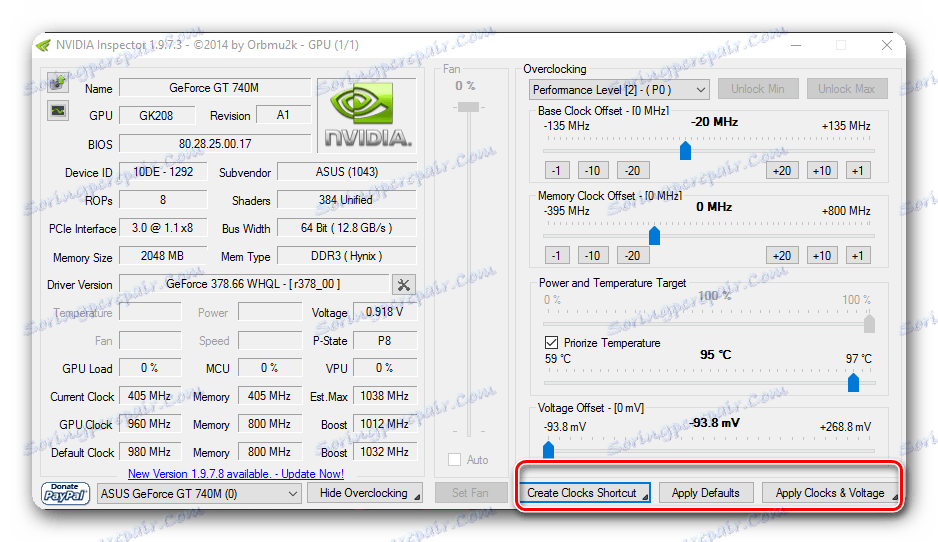Open the sensor monitoring graph icon
This screenshot has width=938, height=542.
58,111
